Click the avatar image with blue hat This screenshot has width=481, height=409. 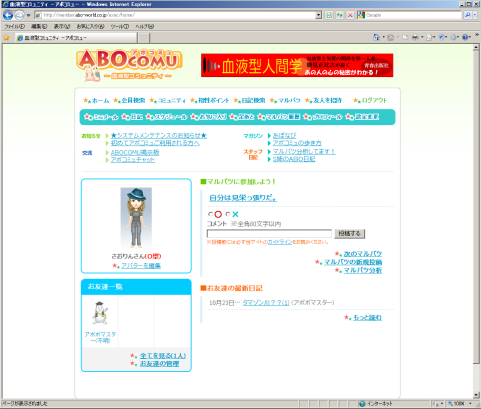click(x=136, y=217)
